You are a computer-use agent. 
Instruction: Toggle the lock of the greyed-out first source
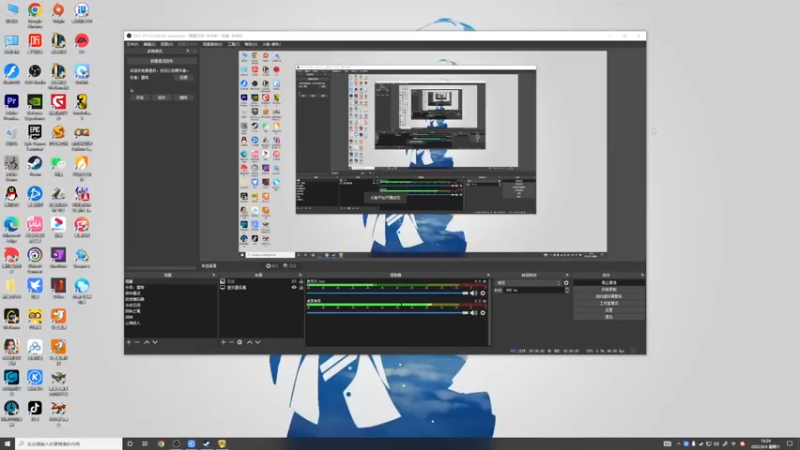point(301,282)
